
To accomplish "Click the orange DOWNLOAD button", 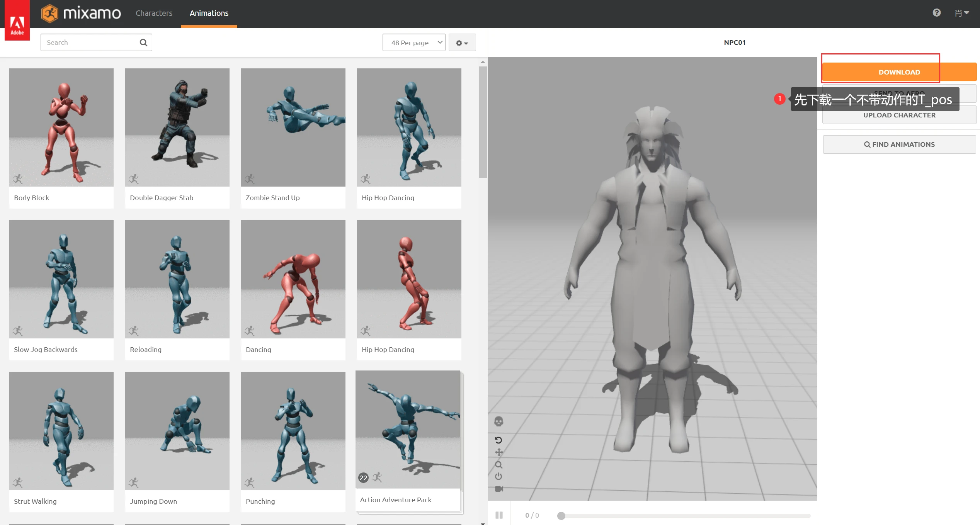I will point(899,72).
